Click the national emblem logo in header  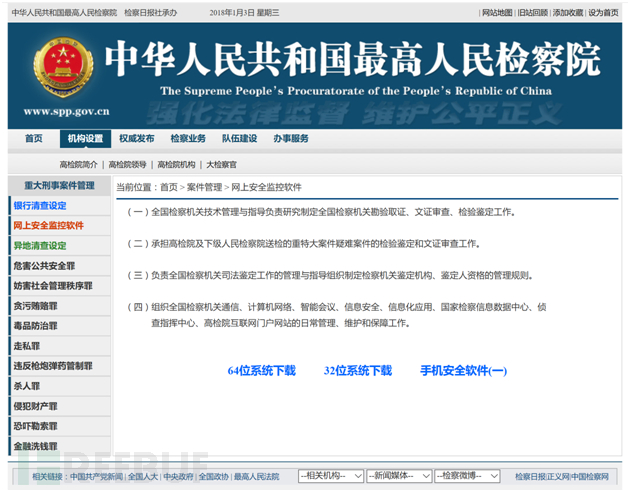[63, 67]
